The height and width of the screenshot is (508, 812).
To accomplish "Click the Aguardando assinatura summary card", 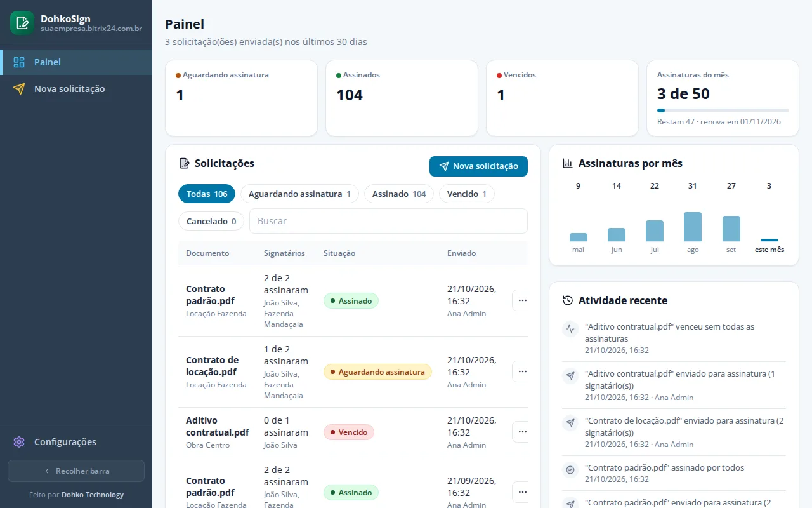I will (241, 98).
